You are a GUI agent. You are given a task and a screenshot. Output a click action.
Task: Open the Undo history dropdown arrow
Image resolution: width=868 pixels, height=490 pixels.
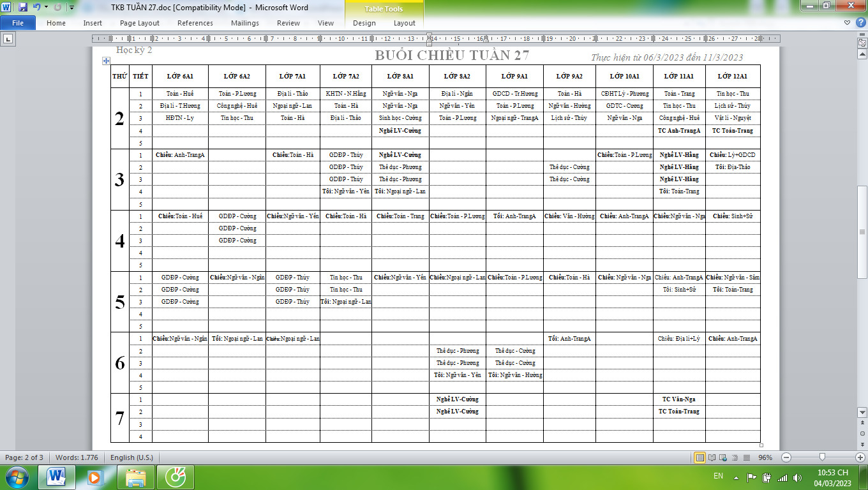(46, 8)
